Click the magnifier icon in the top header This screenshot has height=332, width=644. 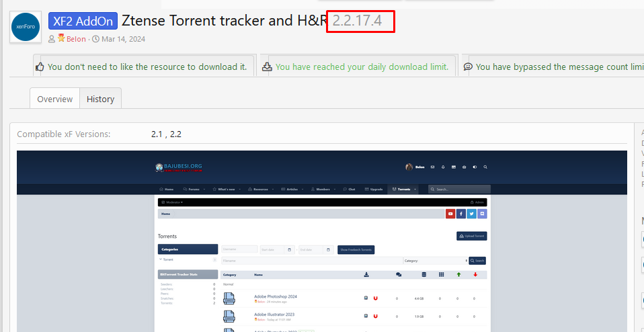click(x=485, y=167)
